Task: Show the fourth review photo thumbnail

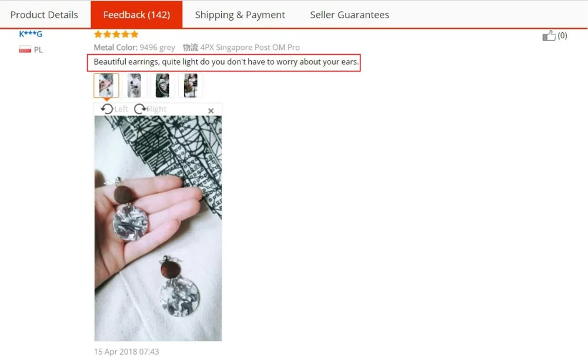Action: [x=191, y=85]
